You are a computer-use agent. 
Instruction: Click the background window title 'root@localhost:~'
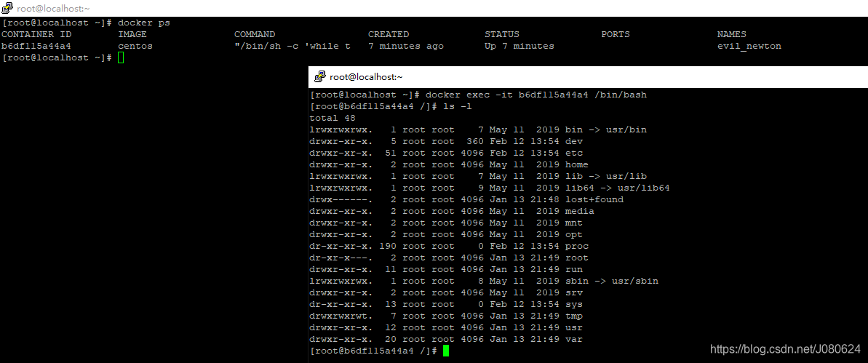(53, 8)
